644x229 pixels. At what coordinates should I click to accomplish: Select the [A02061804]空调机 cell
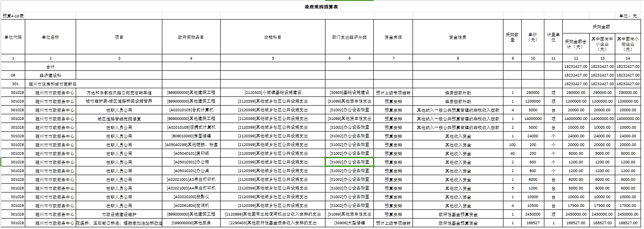point(191,206)
